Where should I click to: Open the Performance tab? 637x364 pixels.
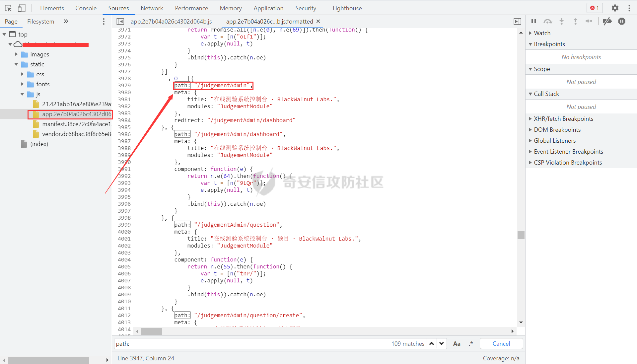(191, 8)
